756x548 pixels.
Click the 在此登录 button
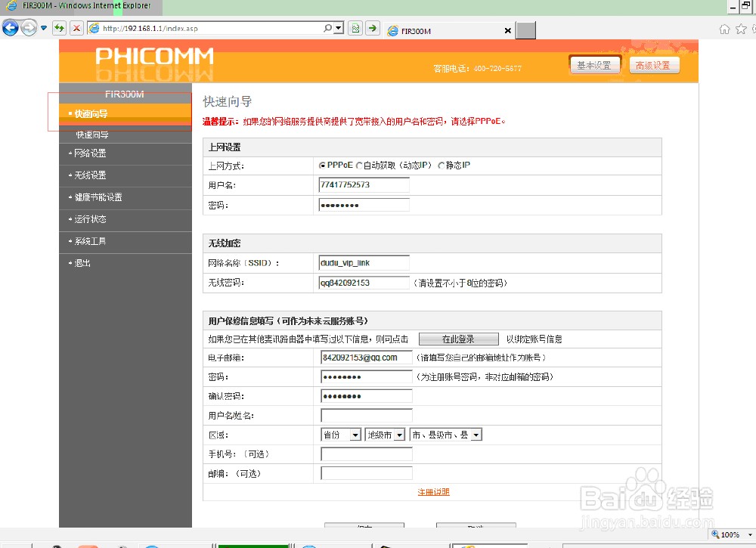point(458,339)
